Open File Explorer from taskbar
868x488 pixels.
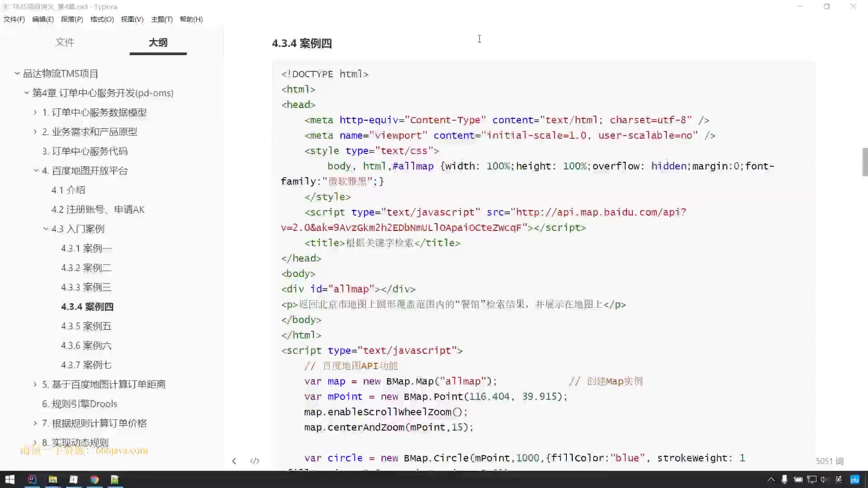tap(52, 479)
